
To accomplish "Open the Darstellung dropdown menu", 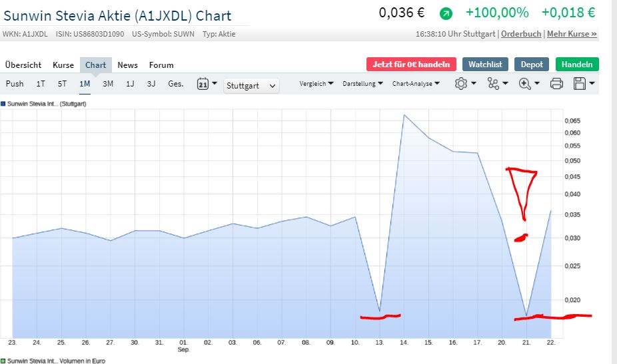I will (x=362, y=84).
